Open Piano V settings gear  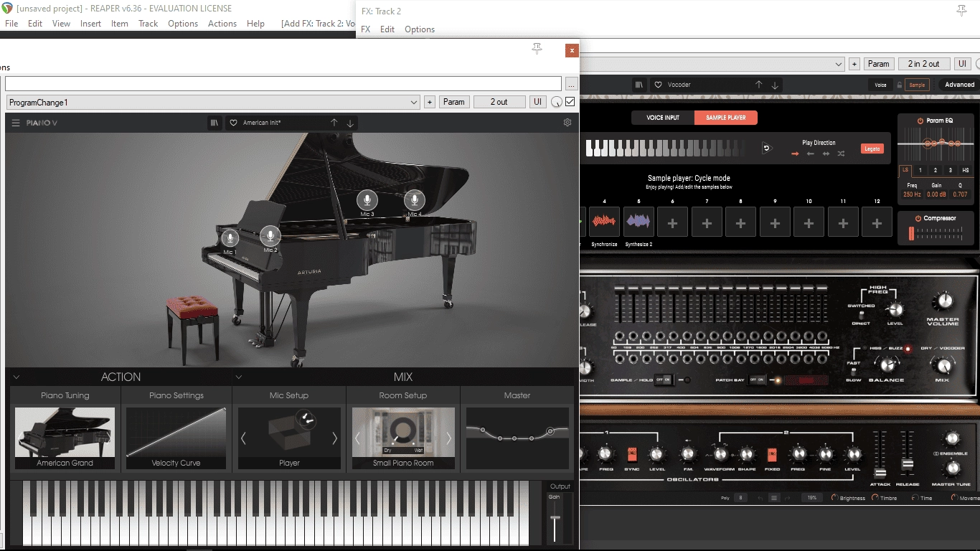(567, 123)
